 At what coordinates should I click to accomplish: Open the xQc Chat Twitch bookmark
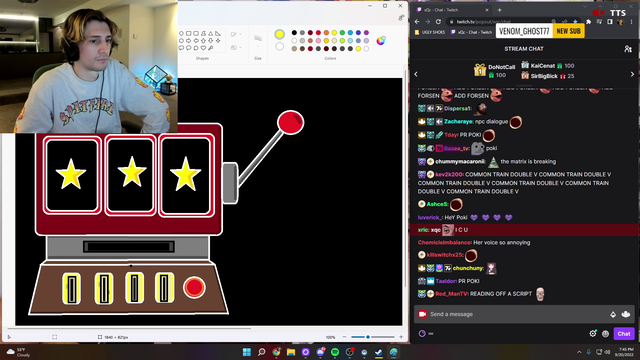click(471, 32)
